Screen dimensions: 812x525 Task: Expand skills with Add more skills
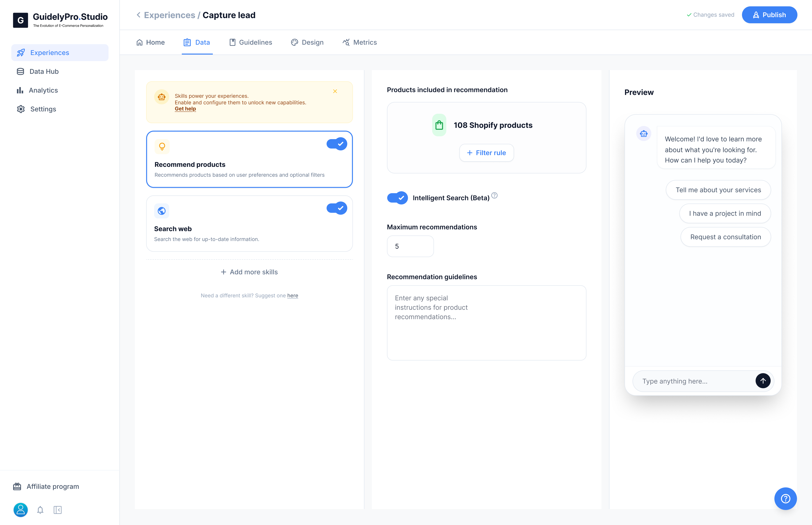249,272
